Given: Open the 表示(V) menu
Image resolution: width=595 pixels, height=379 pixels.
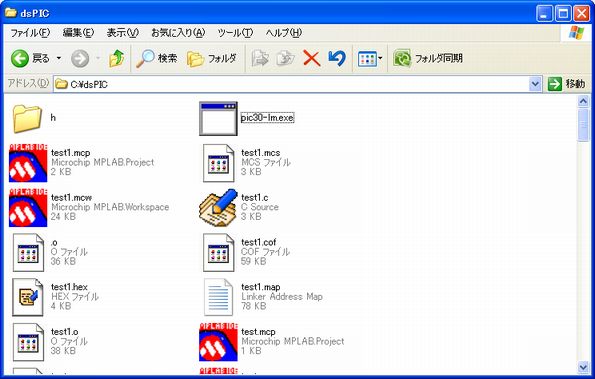Looking at the screenshot, I should click(x=123, y=33).
